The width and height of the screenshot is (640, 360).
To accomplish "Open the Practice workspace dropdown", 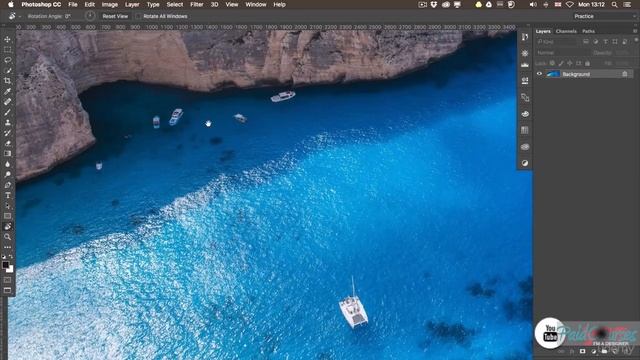I will (605, 16).
